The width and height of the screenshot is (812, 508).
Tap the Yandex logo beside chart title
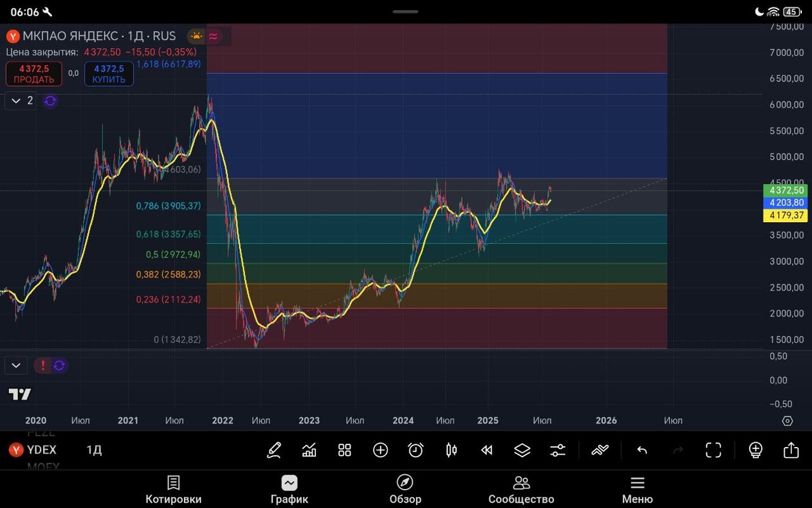(13, 37)
